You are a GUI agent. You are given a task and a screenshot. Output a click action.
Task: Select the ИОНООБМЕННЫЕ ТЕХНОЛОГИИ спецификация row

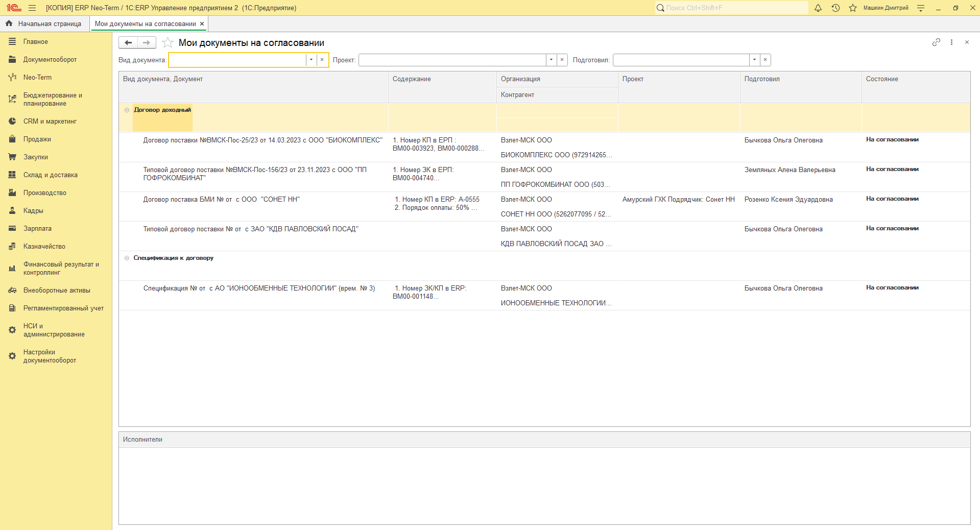[544, 296]
